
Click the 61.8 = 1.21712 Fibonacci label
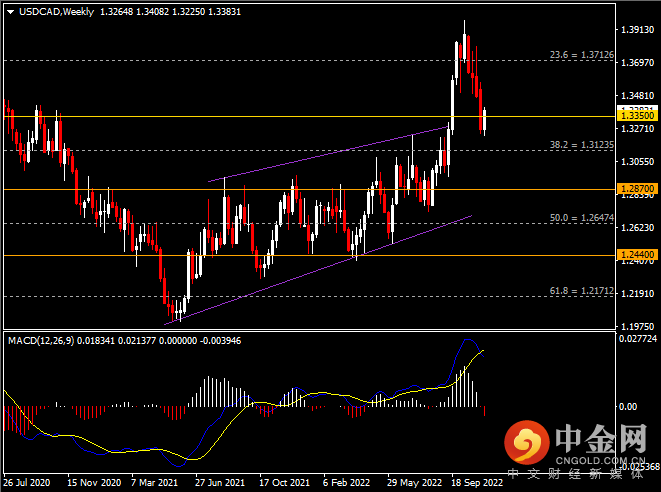(581, 291)
